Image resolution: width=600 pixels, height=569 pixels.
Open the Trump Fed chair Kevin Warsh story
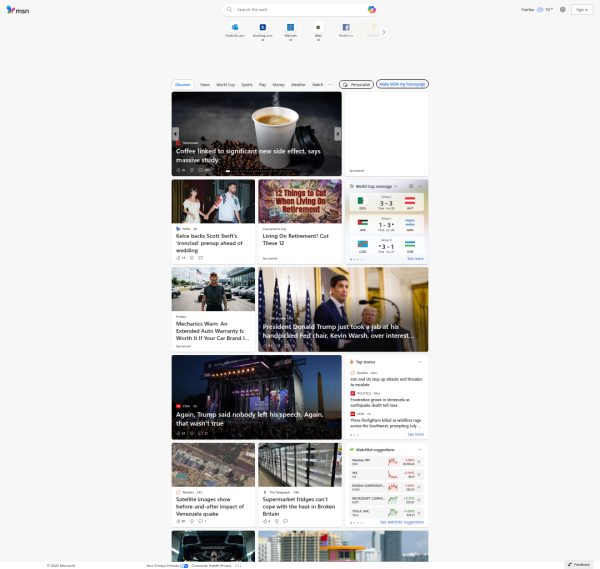point(338,331)
